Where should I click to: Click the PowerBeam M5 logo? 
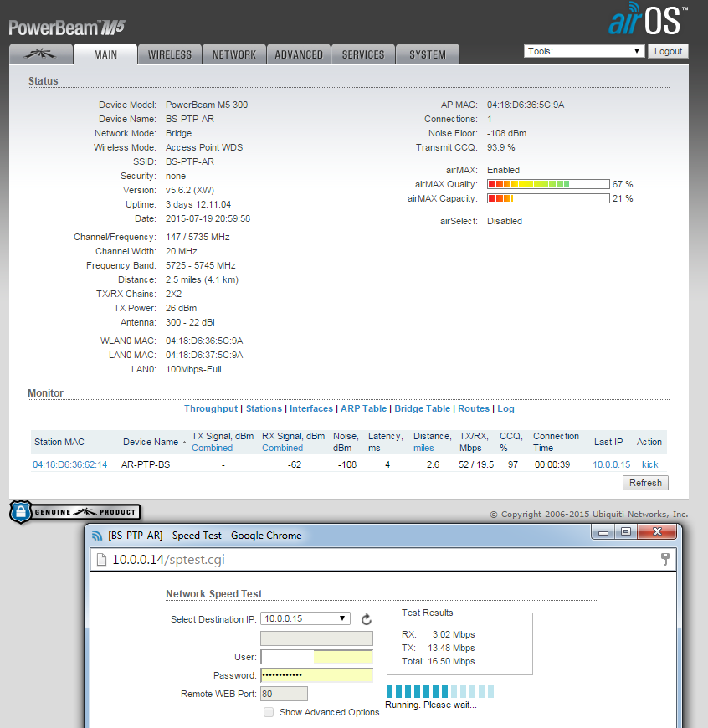[x=67, y=28]
